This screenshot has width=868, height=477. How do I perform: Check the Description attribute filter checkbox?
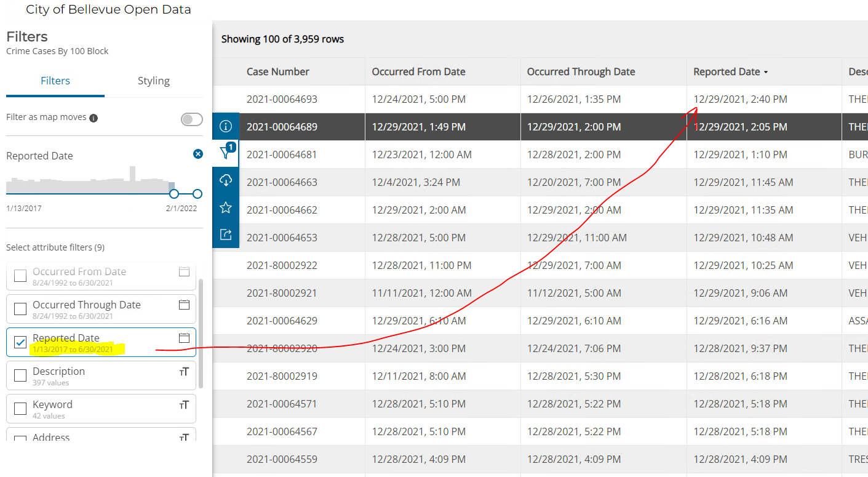click(x=19, y=375)
